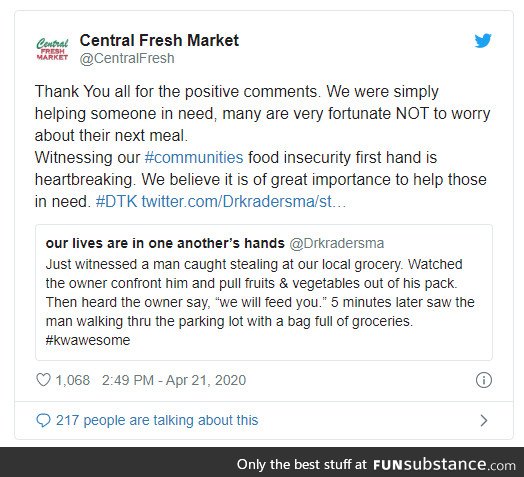Open the #DTK hashtag link
524x477 pixels.
click(116, 202)
